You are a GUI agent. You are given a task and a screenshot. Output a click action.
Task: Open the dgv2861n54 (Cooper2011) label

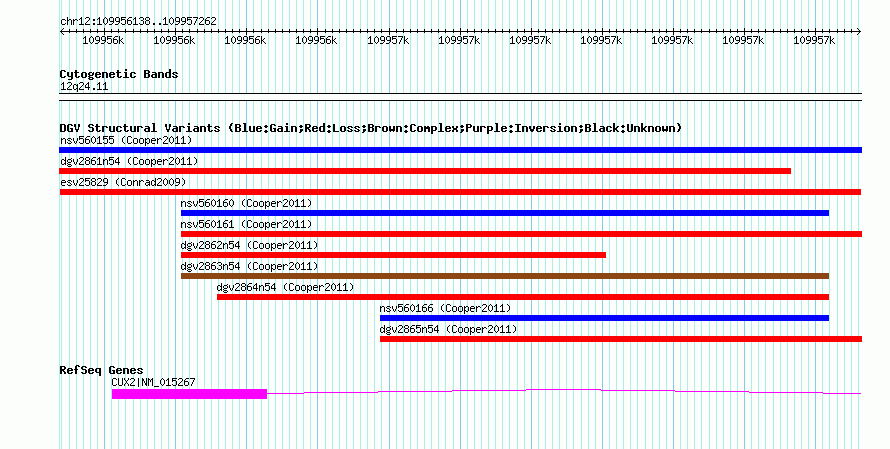click(129, 161)
